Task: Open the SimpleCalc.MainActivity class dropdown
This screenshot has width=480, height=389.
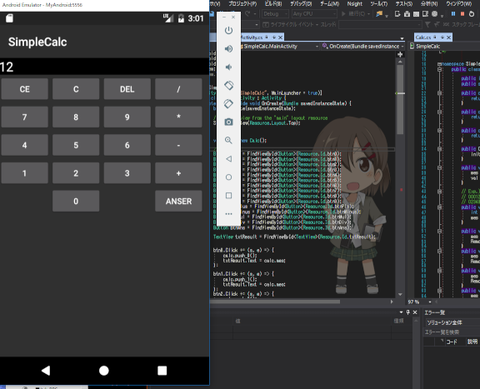Action: (x=279, y=46)
